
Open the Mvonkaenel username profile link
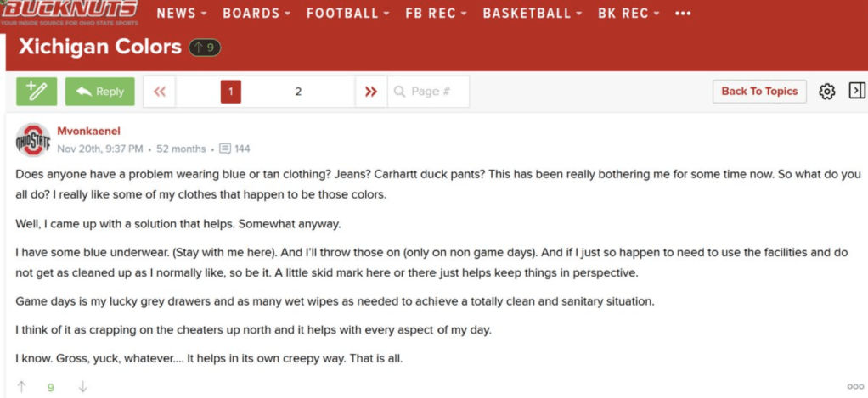[89, 132]
